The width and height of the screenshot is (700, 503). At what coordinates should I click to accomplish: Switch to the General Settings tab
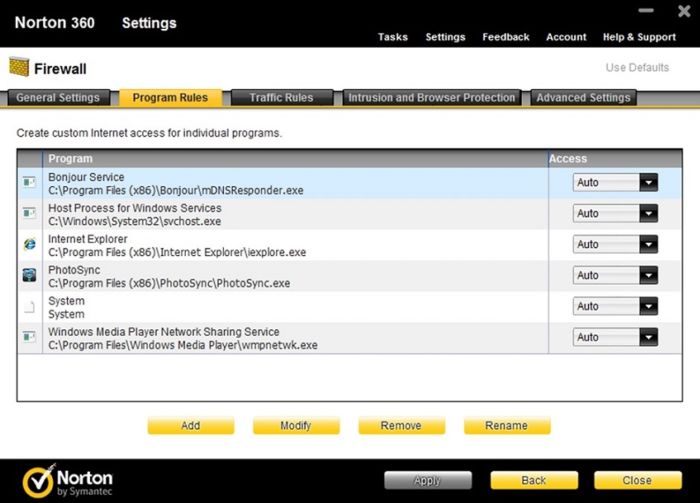[58, 97]
